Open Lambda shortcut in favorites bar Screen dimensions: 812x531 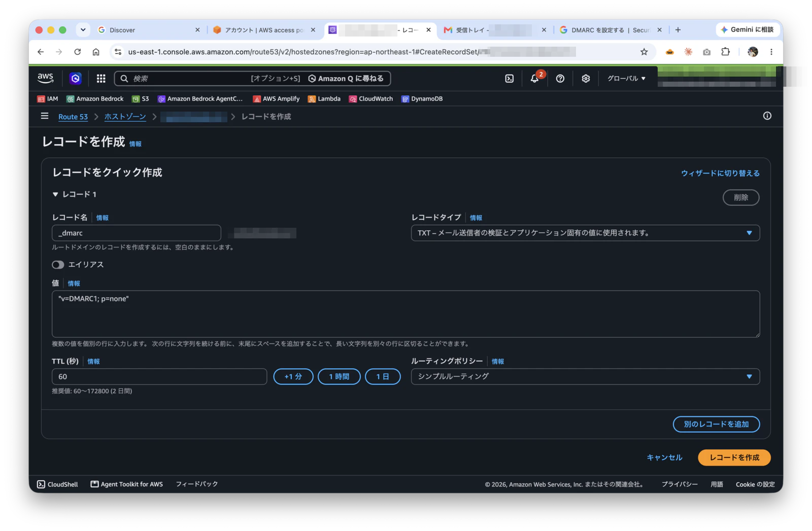point(324,99)
